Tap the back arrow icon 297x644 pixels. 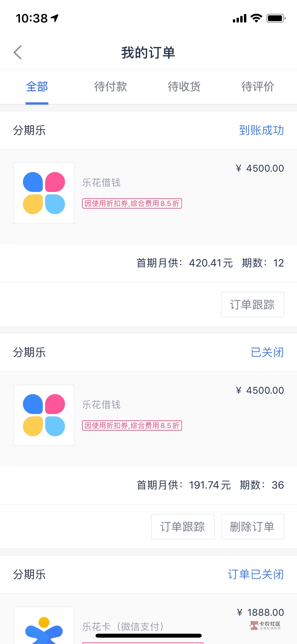(18, 52)
